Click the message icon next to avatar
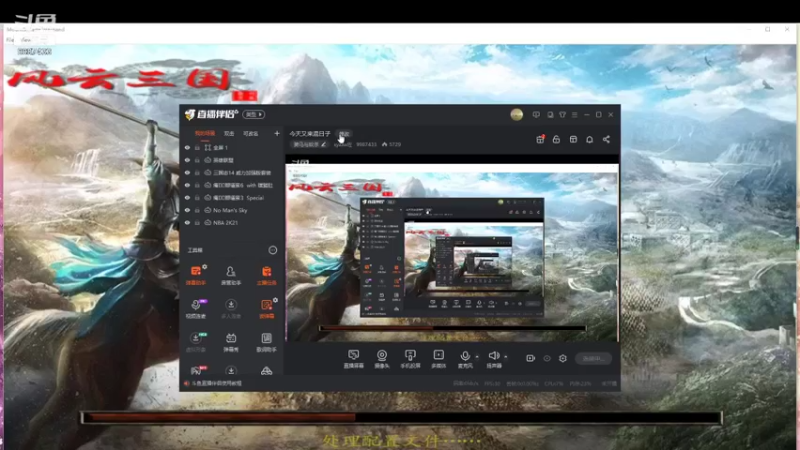 [x=536, y=115]
